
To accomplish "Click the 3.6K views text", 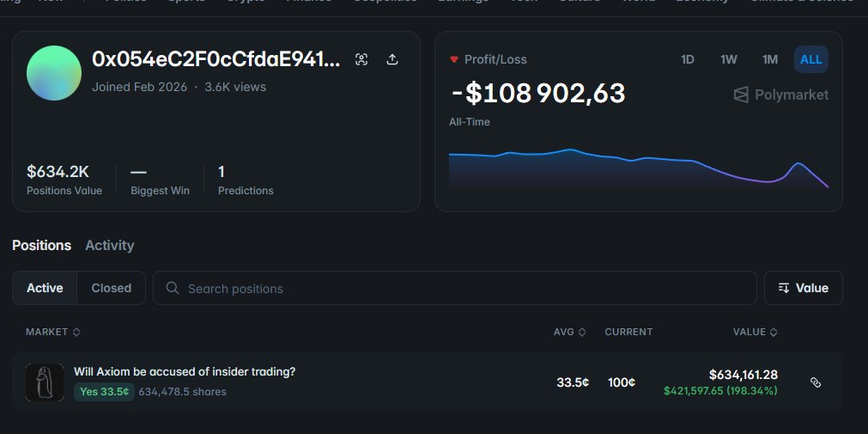I will coord(235,87).
